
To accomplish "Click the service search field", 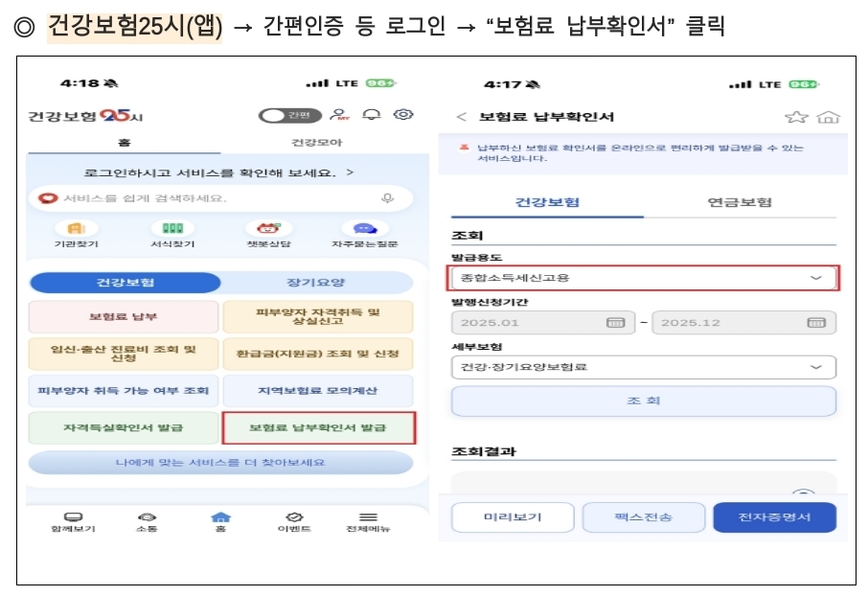I will pyautogui.click(x=220, y=198).
